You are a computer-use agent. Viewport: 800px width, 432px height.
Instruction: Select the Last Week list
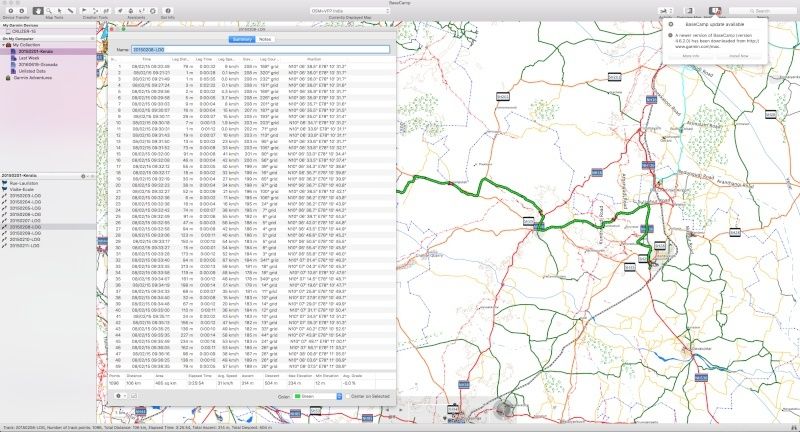click(29, 58)
